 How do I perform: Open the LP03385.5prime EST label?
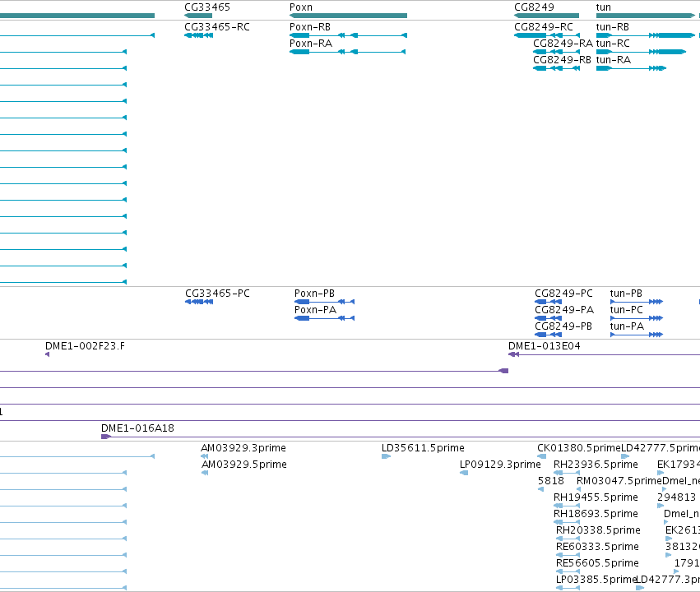tap(596, 580)
